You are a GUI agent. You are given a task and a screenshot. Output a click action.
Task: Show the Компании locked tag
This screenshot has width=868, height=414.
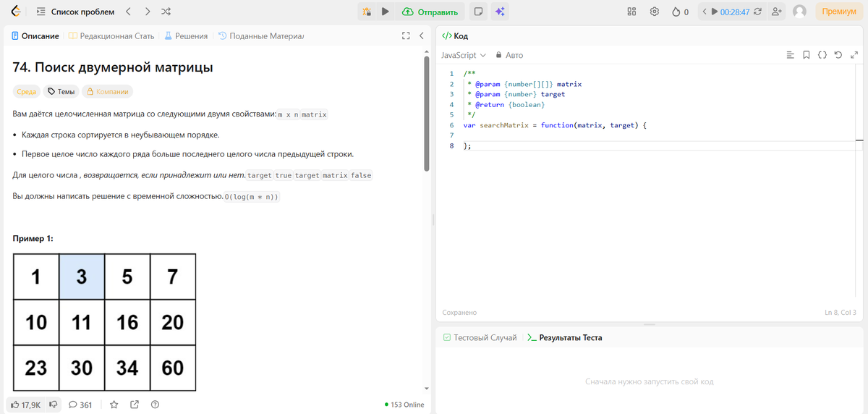(107, 92)
